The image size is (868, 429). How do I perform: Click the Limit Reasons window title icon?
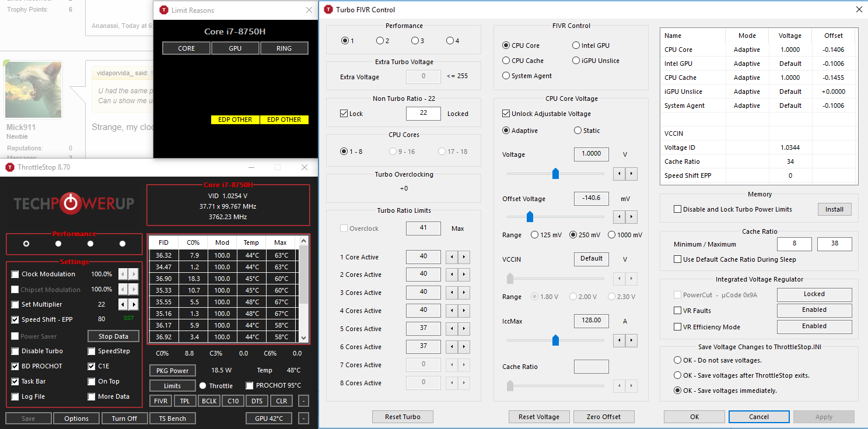point(163,10)
